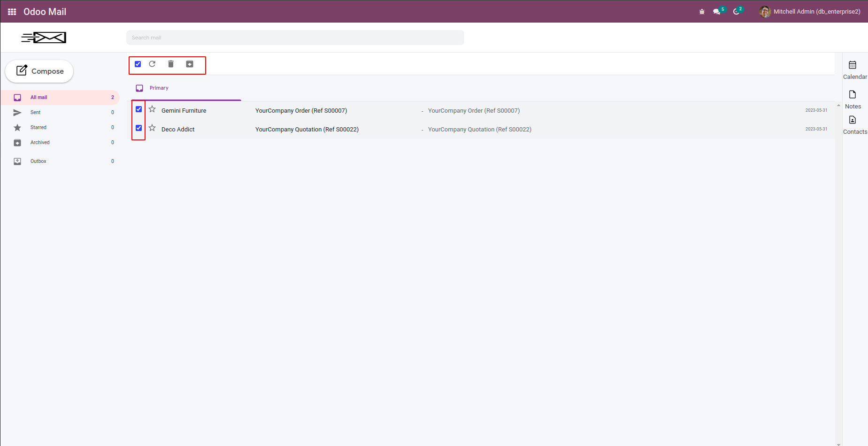The height and width of the screenshot is (446, 868).
Task: Toggle the select-all mails checkbox
Action: (x=138, y=64)
